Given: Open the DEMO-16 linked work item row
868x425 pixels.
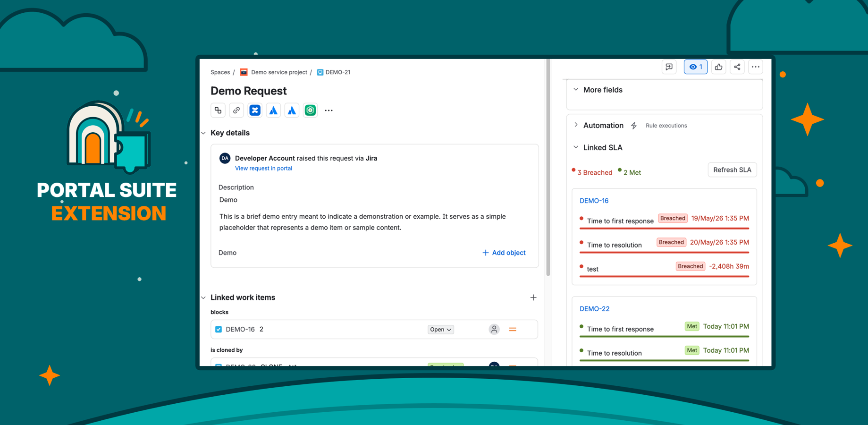Looking at the screenshot, I should pyautogui.click(x=374, y=330).
